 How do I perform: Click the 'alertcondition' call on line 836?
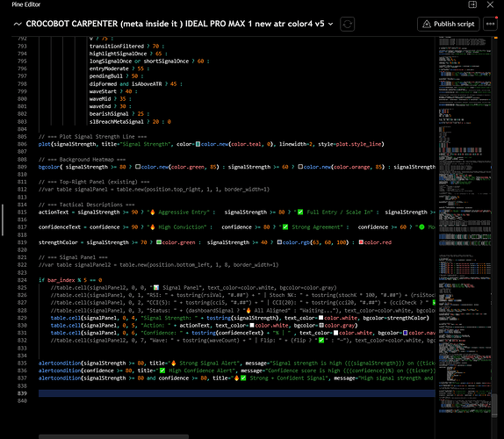60,371
